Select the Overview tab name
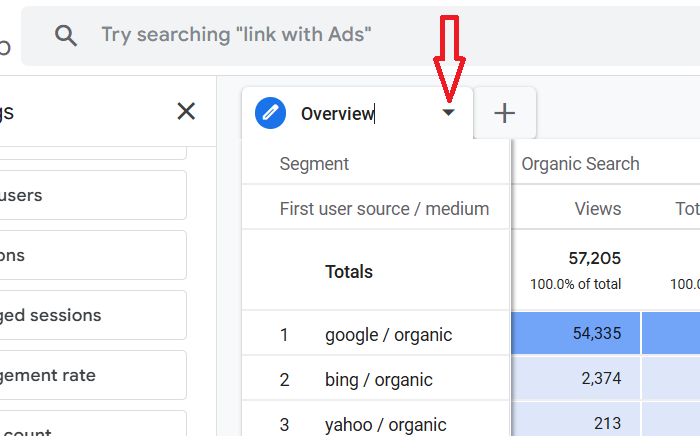 coord(337,114)
